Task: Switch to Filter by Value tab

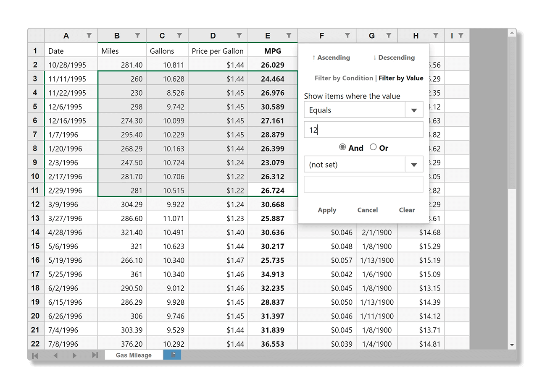Action: point(401,78)
